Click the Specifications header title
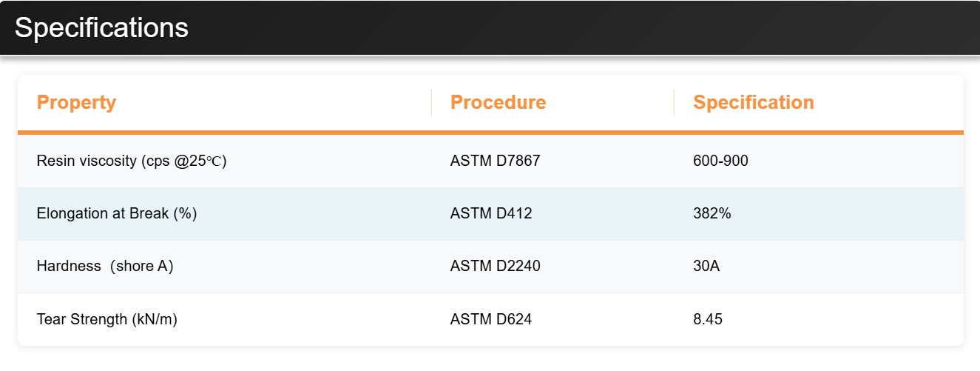Viewport: 980px width, 371px height. tap(101, 27)
